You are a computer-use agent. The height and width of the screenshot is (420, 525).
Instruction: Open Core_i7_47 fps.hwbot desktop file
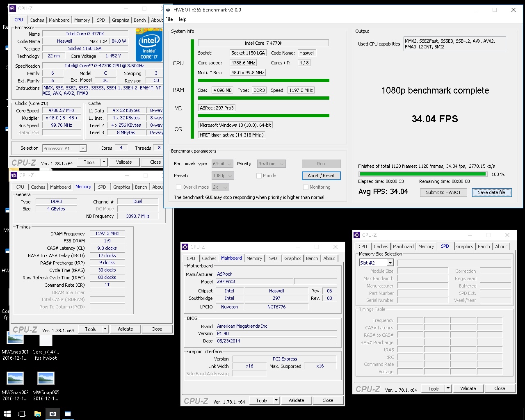click(46, 347)
